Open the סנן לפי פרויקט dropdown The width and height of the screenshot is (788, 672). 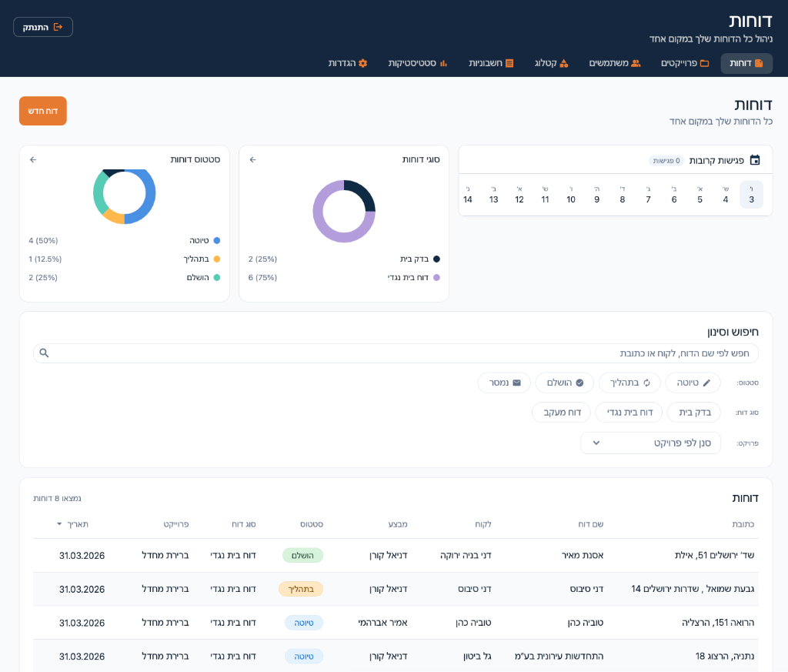pos(650,443)
